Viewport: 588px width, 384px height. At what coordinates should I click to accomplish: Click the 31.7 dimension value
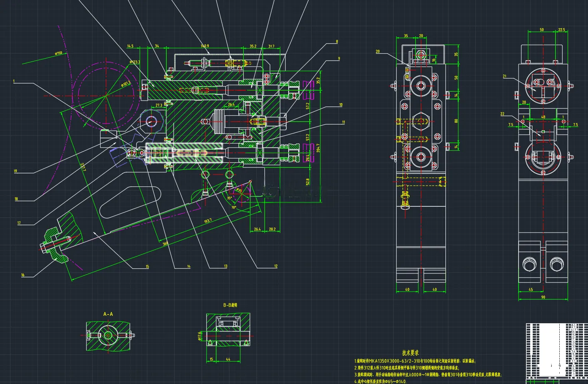271,46
